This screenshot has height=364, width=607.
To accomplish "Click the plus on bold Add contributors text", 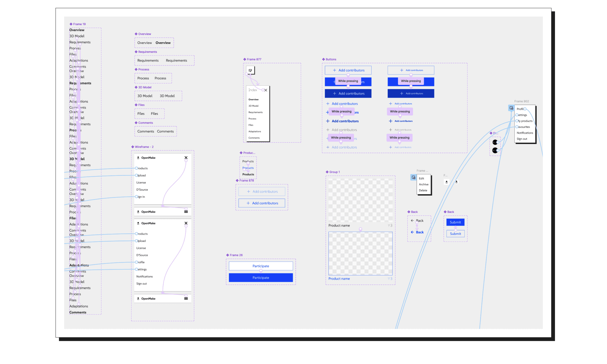I will [328, 121].
